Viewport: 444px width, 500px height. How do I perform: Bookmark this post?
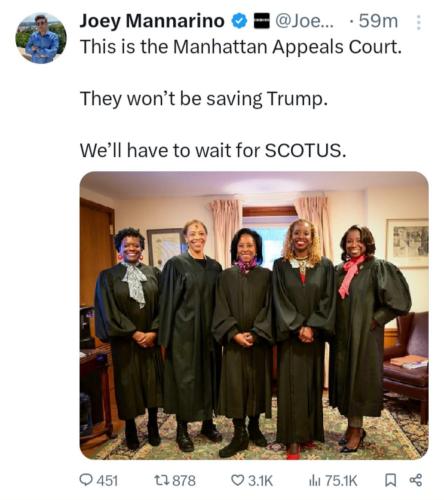point(390,480)
